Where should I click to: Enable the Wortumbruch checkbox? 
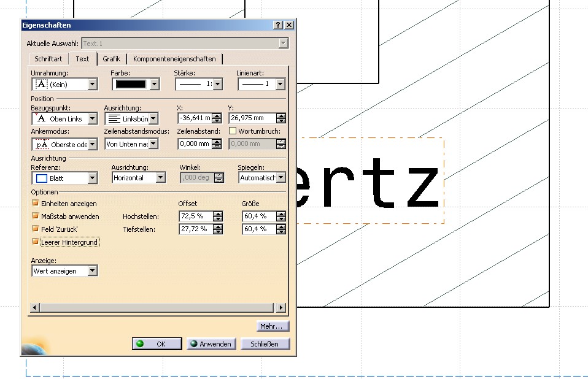pos(233,131)
